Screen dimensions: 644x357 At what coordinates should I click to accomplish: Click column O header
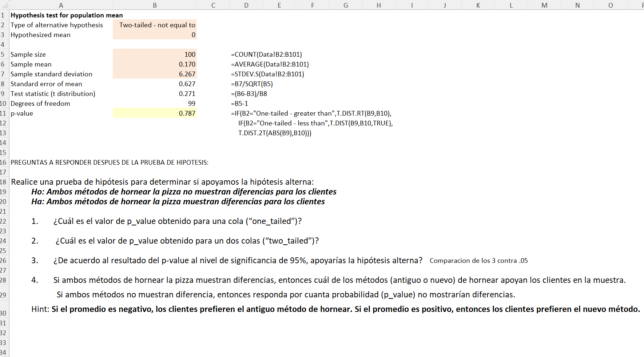[x=611, y=5]
